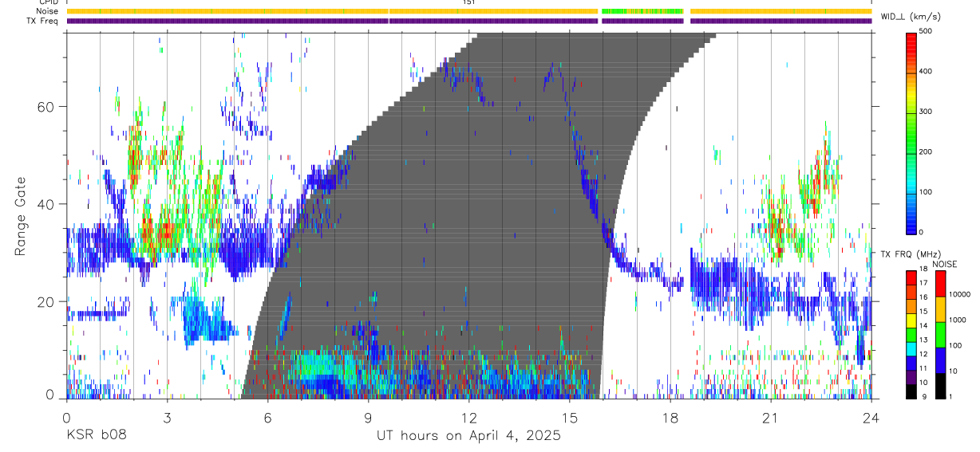Click the green segment of Noise strip

click(642, 11)
